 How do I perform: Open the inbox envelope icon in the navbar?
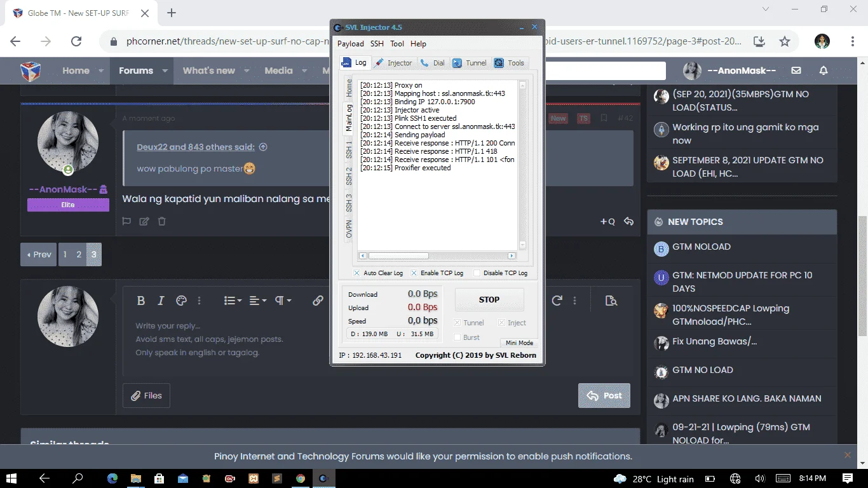(796, 71)
